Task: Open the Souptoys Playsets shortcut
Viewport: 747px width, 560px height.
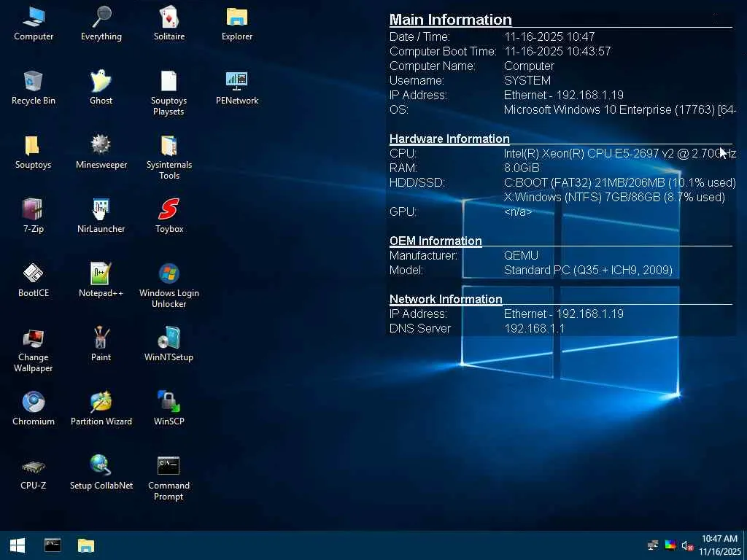Action: [169, 93]
